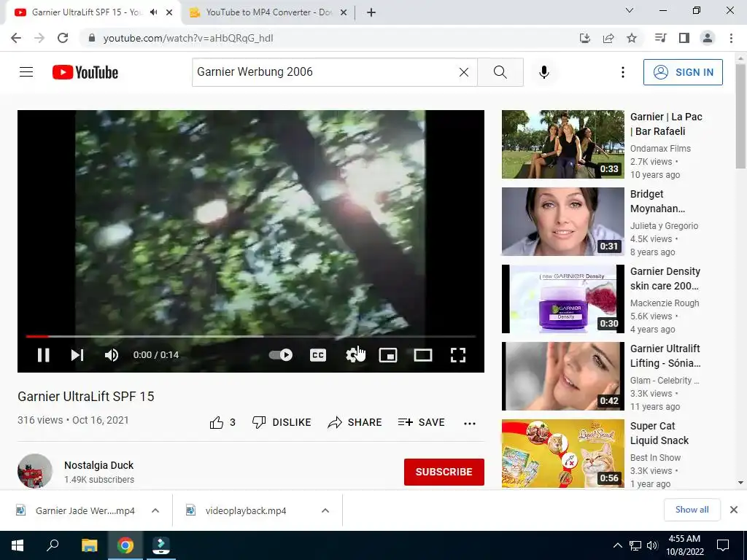
Task: Expand options for Garnier Jade Wer....mp4 download
Action: 155,511
